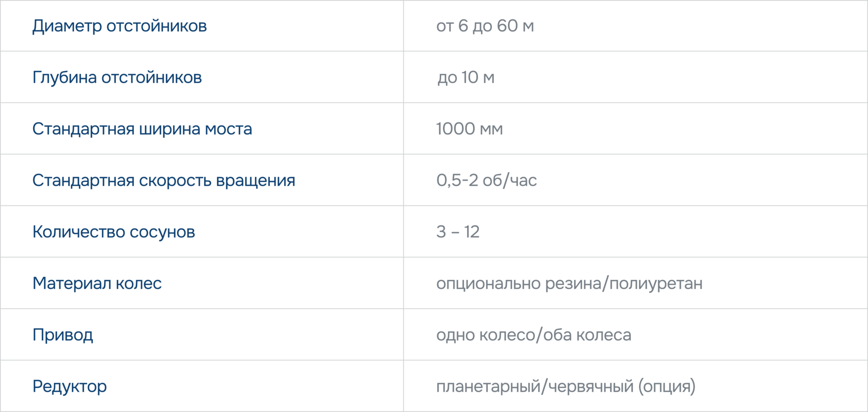Select "одно колесо/оба колеса" value
Image resolution: width=868 pixels, height=412 pixels.
[534, 335]
